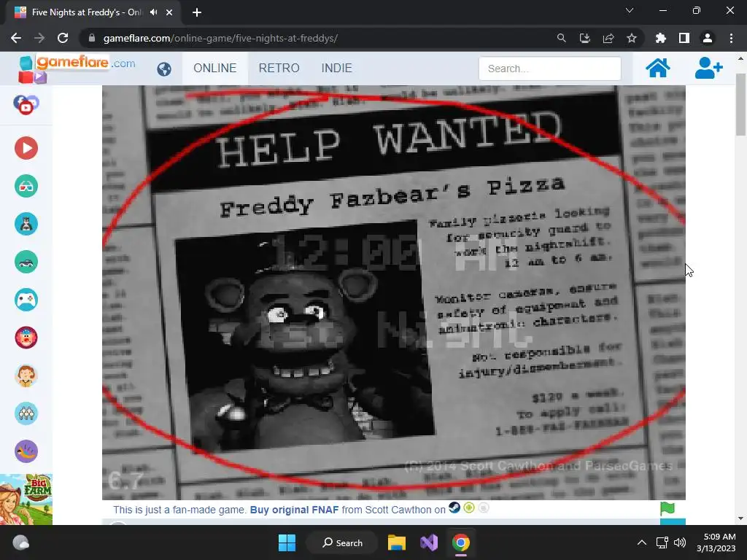The height and width of the screenshot is (560, 747).
Task: Open the red pig character category
Action: click(x=26, y=338)
